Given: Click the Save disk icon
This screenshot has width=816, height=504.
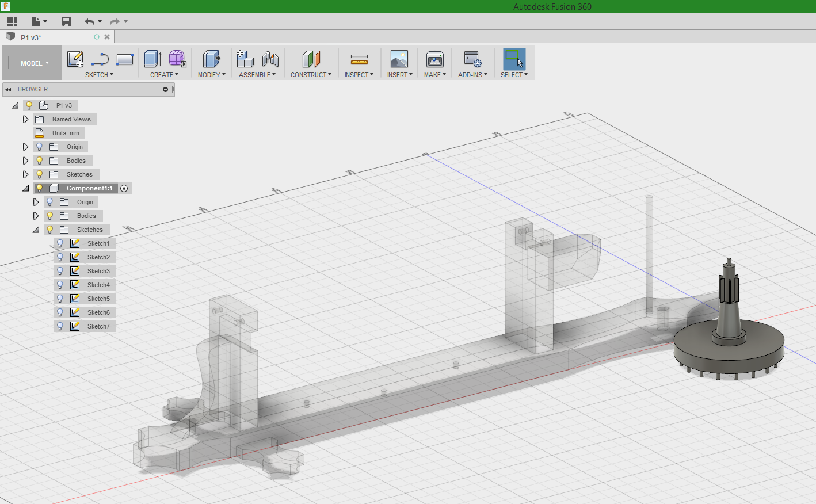Looking at the screenshot, I should point(66,22).
